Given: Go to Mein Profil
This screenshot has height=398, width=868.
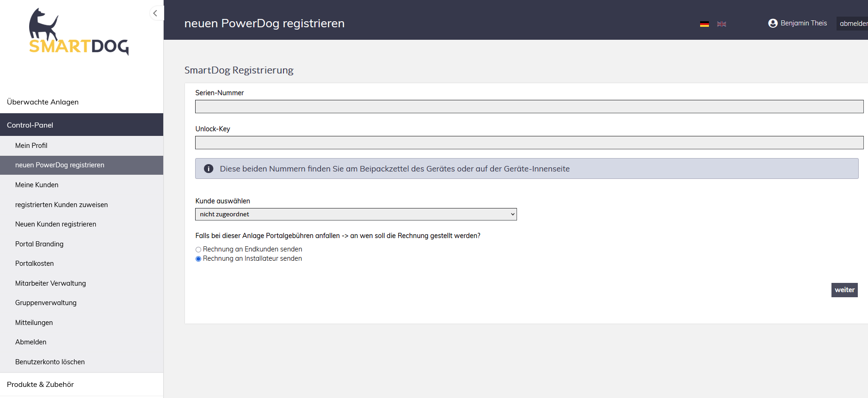Looking at the screenshot, I should tap(31, 146).
